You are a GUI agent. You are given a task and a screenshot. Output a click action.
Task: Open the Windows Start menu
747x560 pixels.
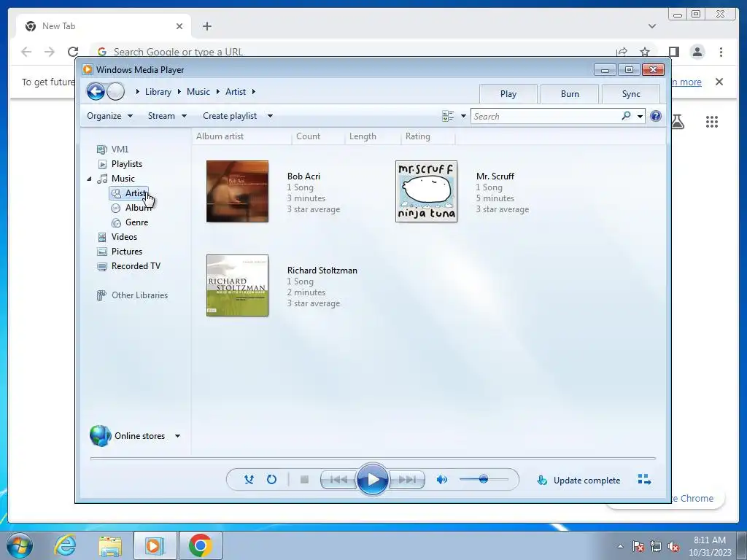[20, 545]
